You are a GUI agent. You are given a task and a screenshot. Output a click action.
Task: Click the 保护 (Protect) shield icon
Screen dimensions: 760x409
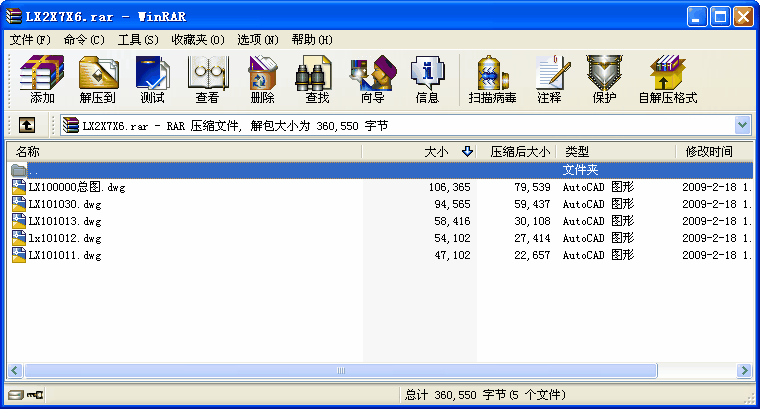(604, 79)
